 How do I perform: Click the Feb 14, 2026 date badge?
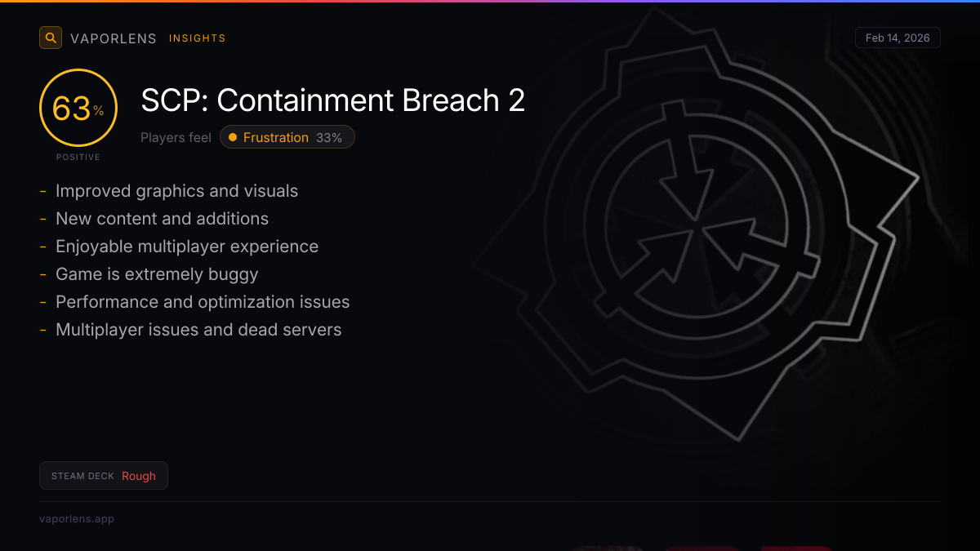point(898,38)
